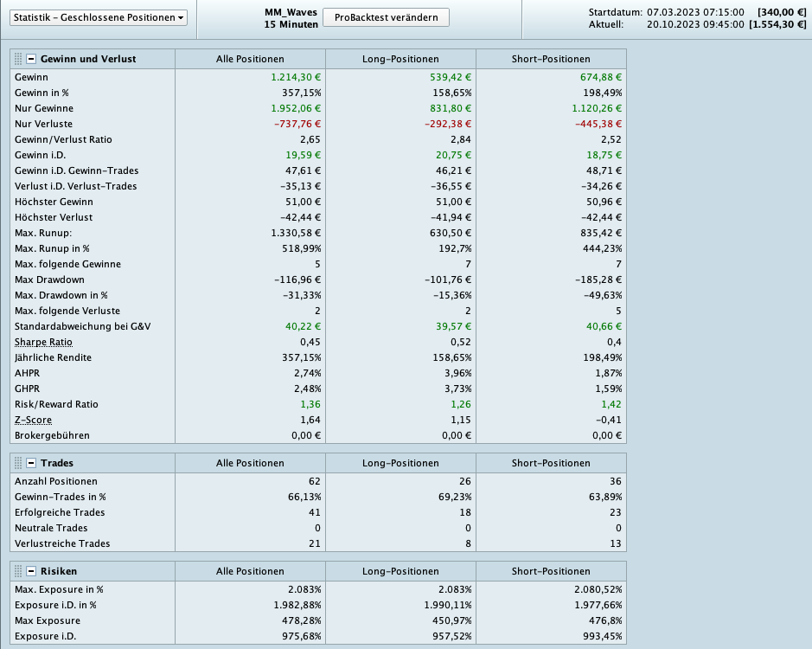Select Short Z-Score value -0,41

point(609,420)
